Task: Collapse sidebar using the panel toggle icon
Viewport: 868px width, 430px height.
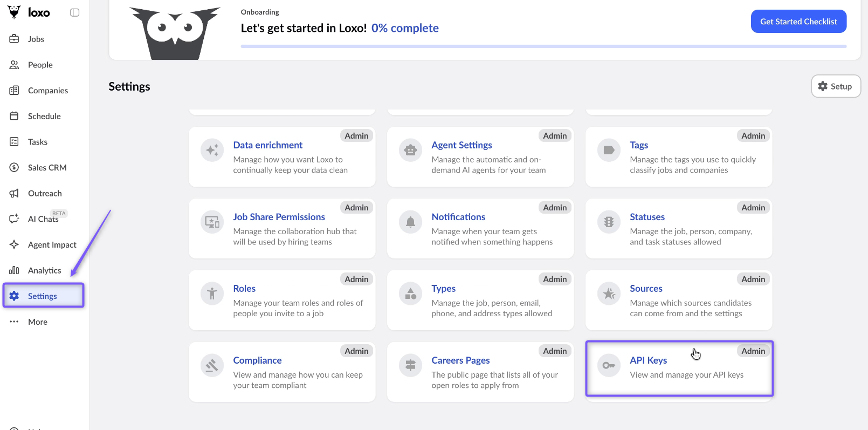Action: [75, 12]
